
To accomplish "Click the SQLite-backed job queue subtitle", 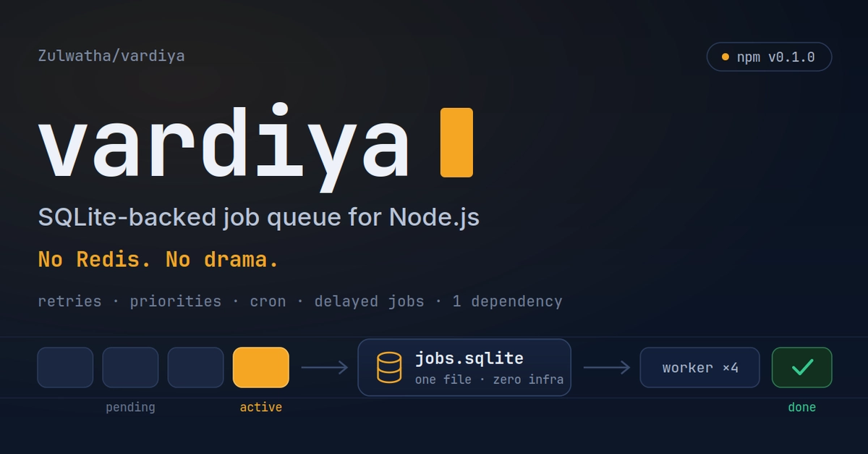I will [258, 217].
